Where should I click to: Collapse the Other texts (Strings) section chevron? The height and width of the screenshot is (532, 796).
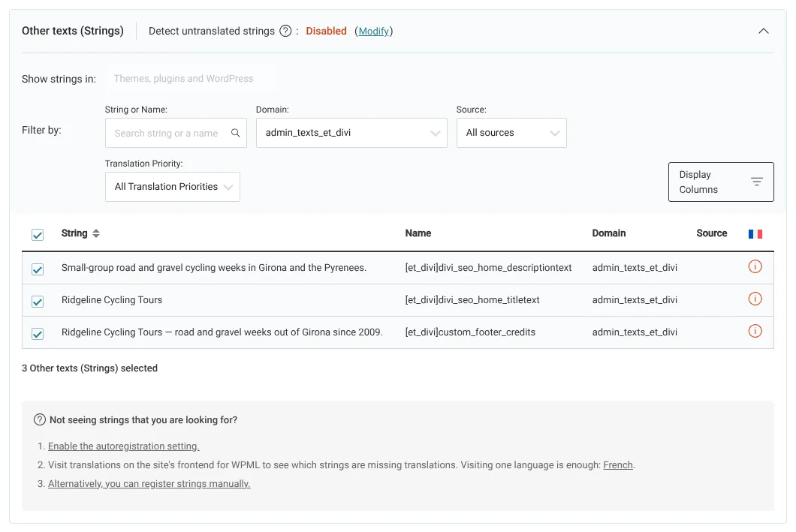point(763,31)
